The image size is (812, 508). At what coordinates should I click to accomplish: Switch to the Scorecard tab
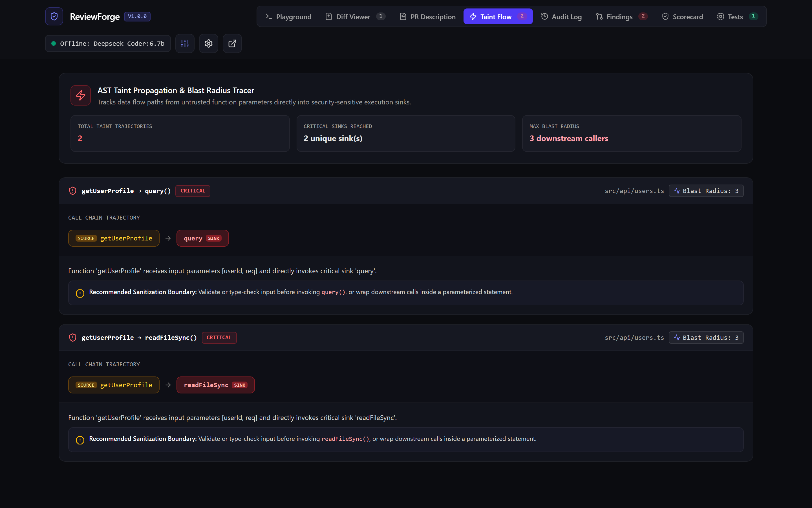682,16
